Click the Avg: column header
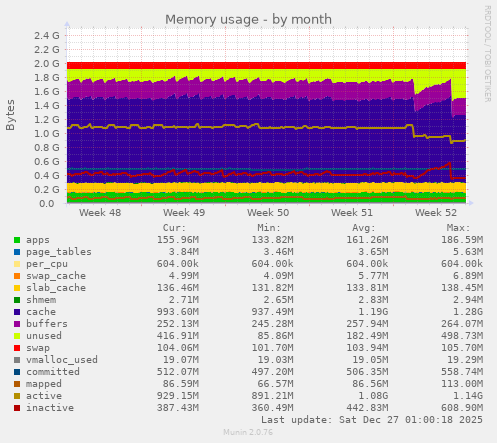The width and height of the screenshot is (497, 443). point(364,228)
